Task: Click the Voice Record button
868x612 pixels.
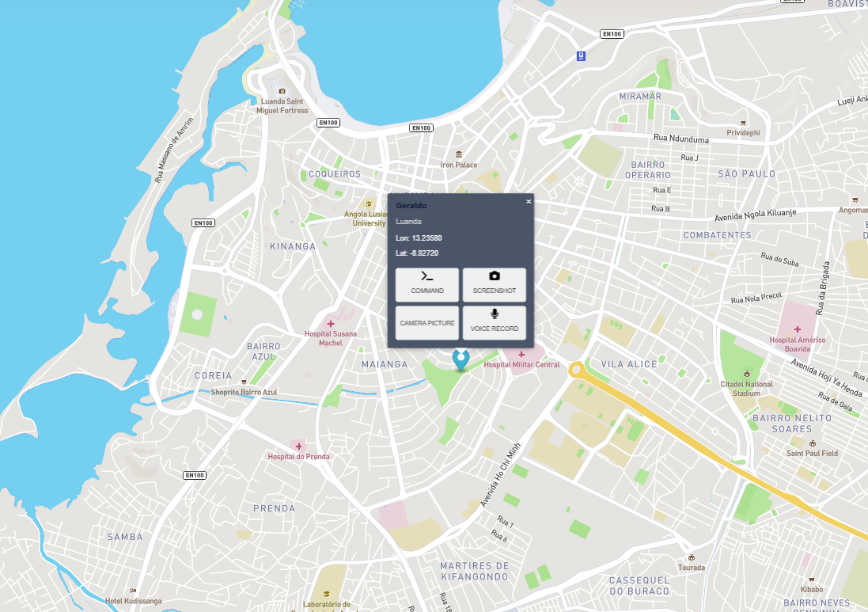Action: click(x=495, y=323)
